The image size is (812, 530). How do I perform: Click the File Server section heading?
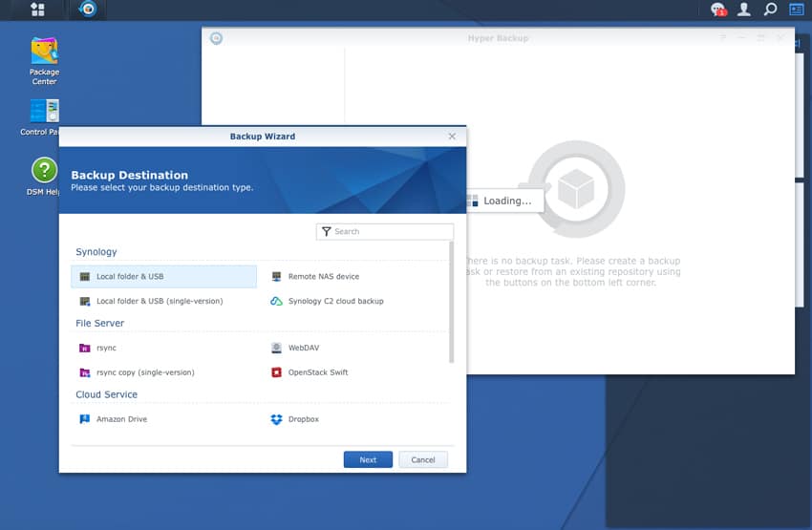click(100, 324)
